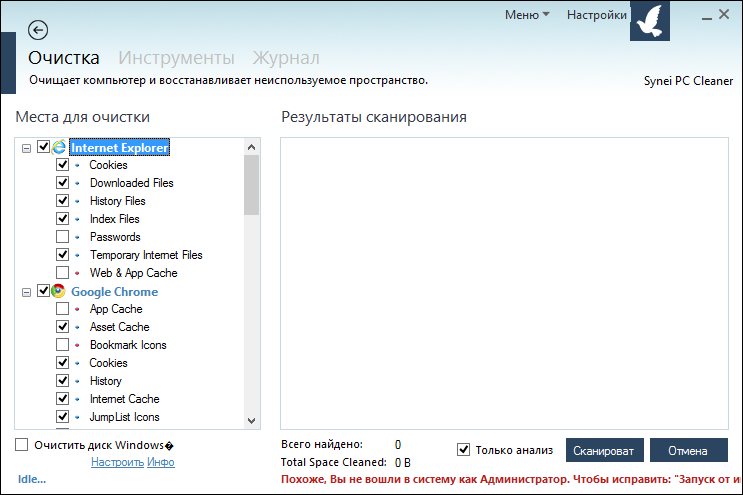The height and width of the screenshot is (495, 743).
Task: Start scanning with 'Сканироват' button
Action: (605, 450)
